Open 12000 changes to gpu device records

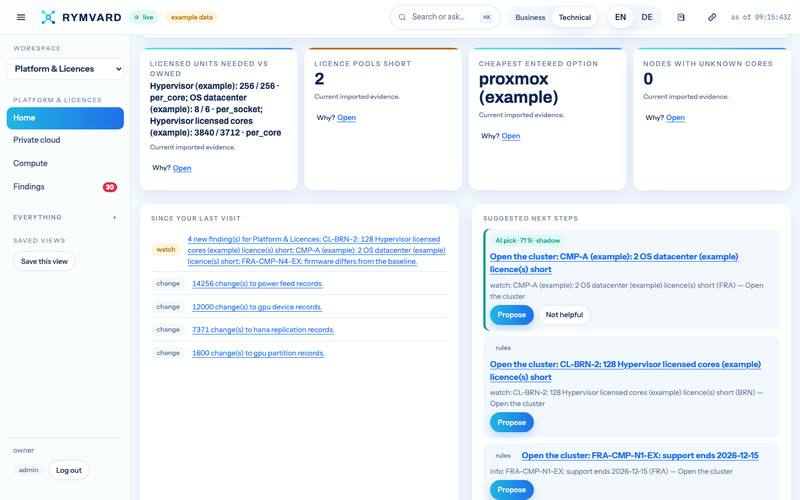257,307
